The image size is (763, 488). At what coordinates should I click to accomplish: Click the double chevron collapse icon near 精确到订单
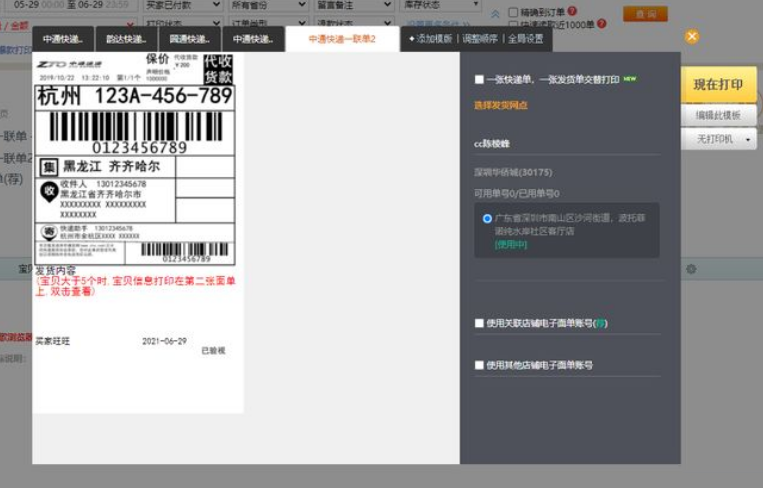[x=495, y=14]
